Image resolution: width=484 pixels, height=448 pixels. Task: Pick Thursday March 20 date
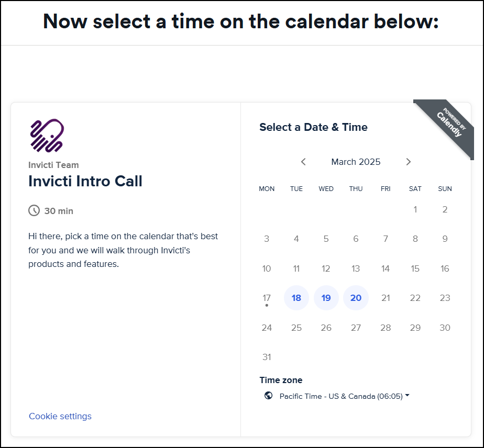[356, 298]
